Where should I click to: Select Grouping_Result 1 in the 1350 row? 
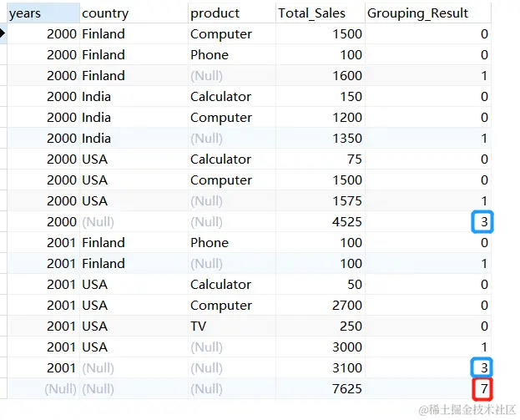[x=428, y=139]
